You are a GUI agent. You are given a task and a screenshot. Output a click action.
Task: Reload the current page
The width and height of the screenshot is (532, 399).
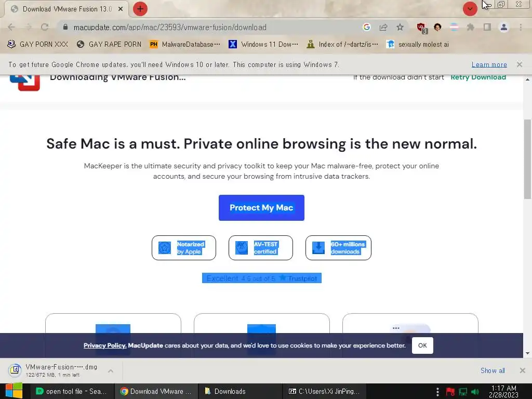click(45, 27)
